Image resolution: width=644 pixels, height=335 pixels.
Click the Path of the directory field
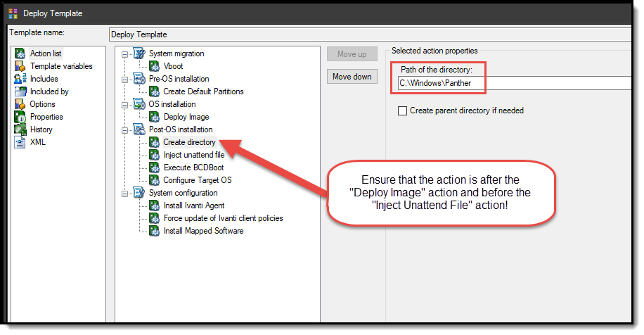click(x=513, y=83)
